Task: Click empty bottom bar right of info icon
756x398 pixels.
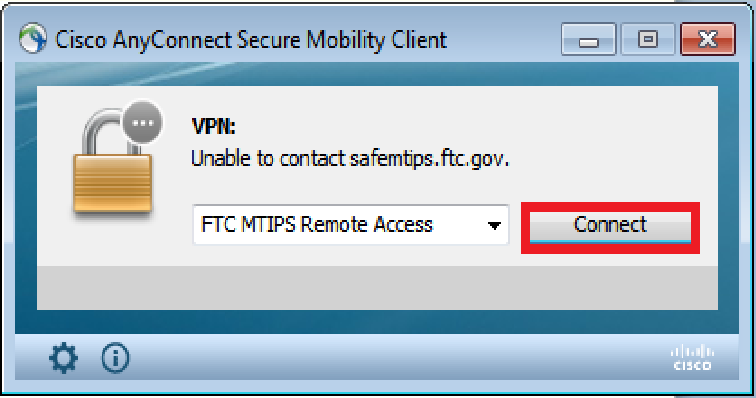Action: coord(395,358)
